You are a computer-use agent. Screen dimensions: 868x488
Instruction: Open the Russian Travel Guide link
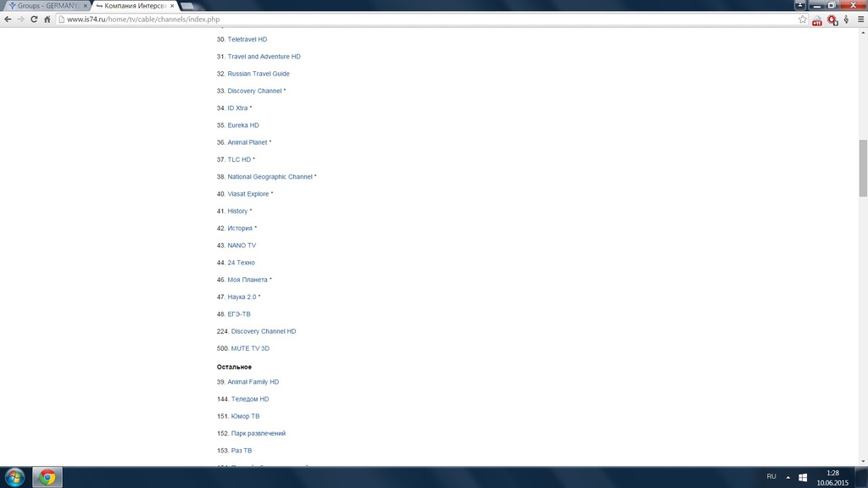point(259,74)
